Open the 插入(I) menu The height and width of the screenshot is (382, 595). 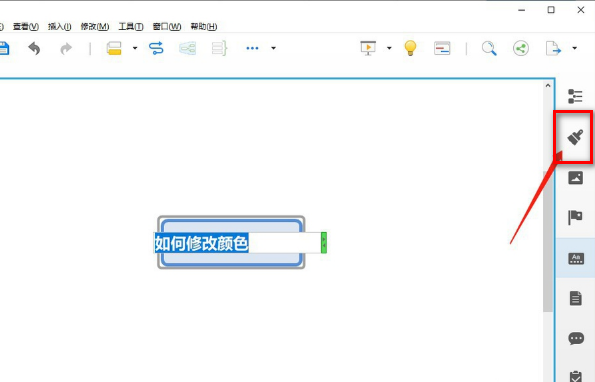[x=60, y=27]
